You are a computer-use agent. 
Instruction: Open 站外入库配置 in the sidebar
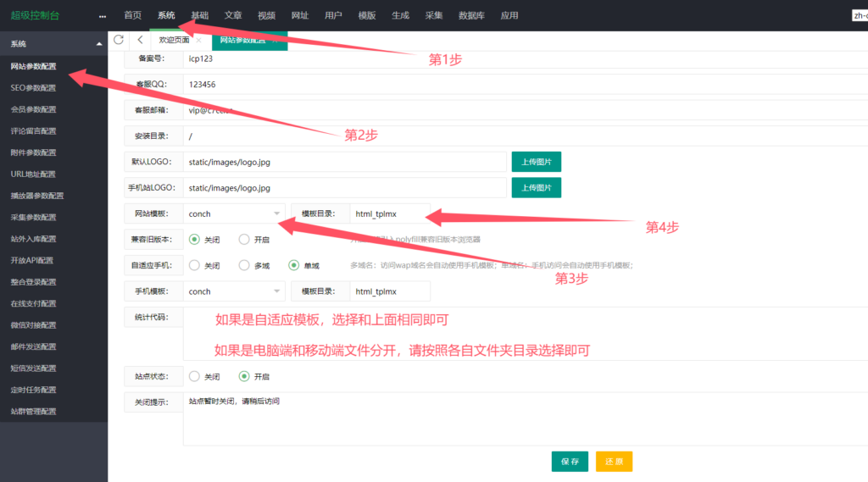click(x=33, y=239)
